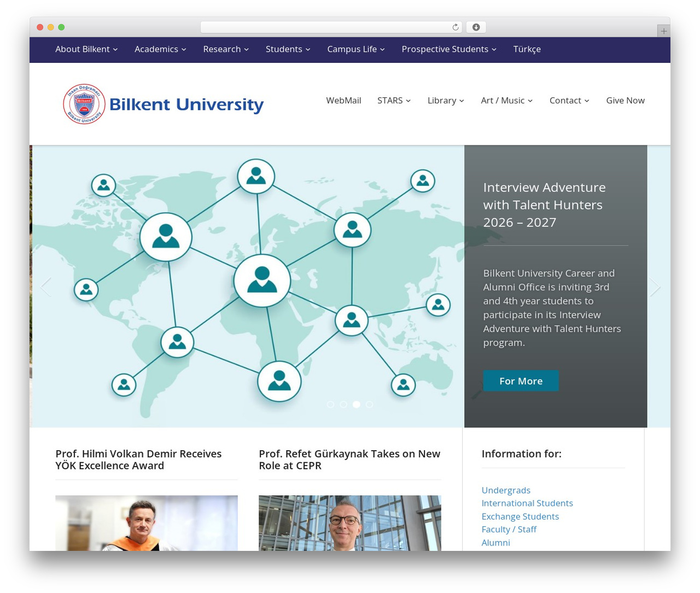The height and width of the screenshot is (593, 700).
Task: Open the Hilmi Volkan Demir award article
Action: coord(138,460)
